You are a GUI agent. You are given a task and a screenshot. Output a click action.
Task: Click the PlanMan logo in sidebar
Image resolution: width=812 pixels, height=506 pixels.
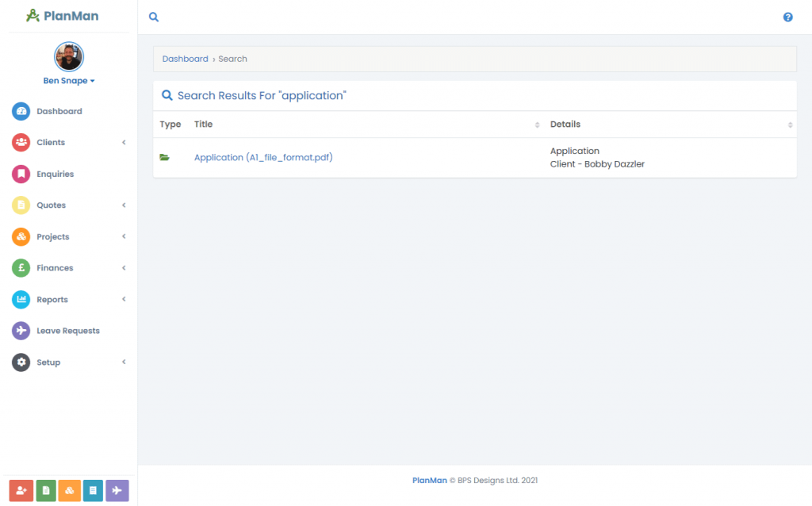63,16
